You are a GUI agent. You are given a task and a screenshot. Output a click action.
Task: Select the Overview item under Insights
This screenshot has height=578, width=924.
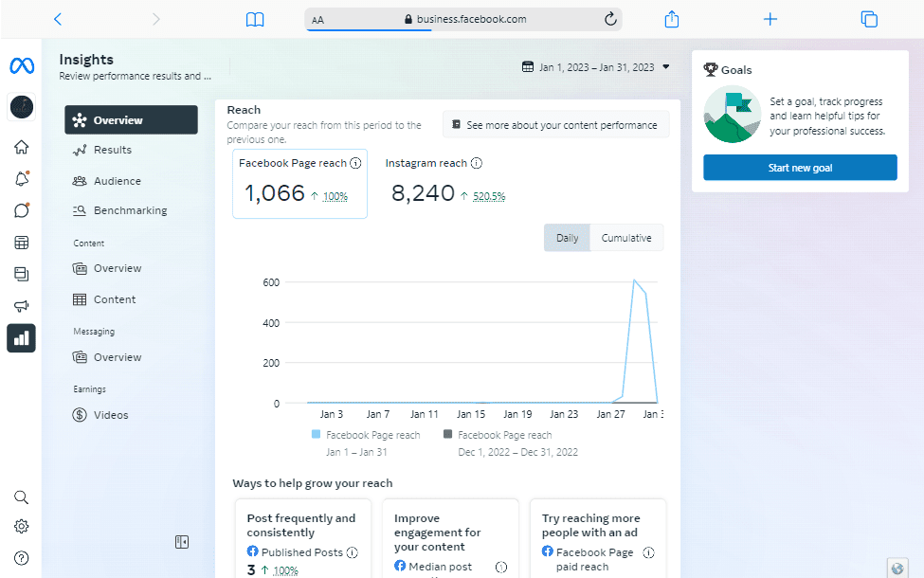click(132, 120)
